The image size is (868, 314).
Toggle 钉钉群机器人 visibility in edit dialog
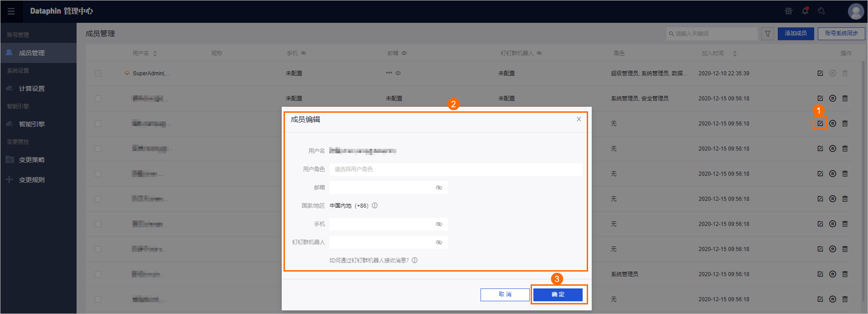click(439, 242)
